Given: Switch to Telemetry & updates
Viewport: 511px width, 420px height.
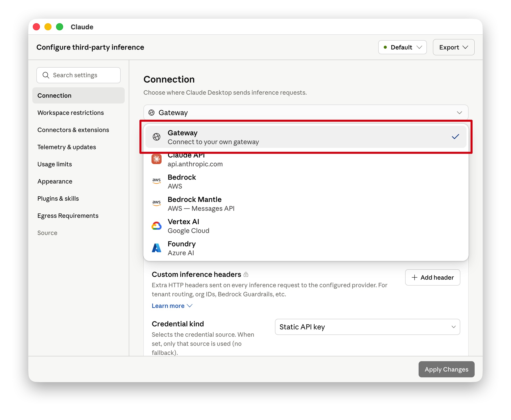Looking at the screenshot, I should (x=79, y=147).
